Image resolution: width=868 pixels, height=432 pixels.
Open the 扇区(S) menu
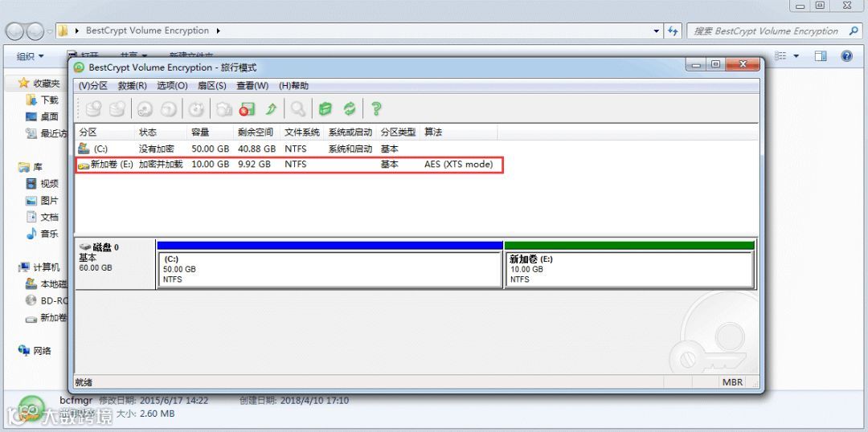point(212,86)
